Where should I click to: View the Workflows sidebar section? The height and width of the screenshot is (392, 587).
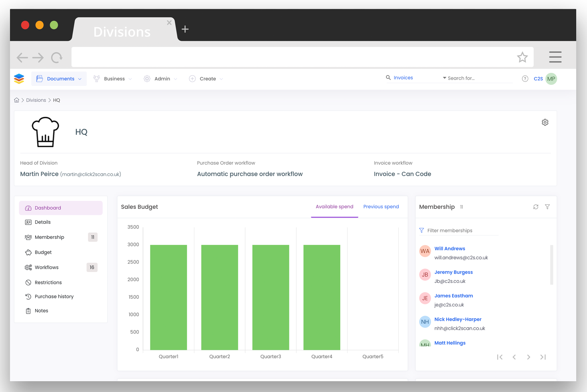pos(47,267)
